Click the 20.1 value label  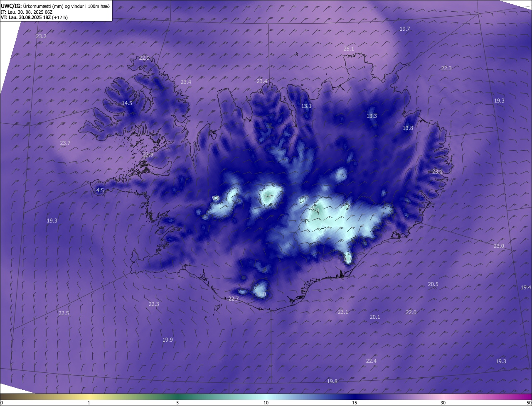pyautogui.click(x=375, y=317)
